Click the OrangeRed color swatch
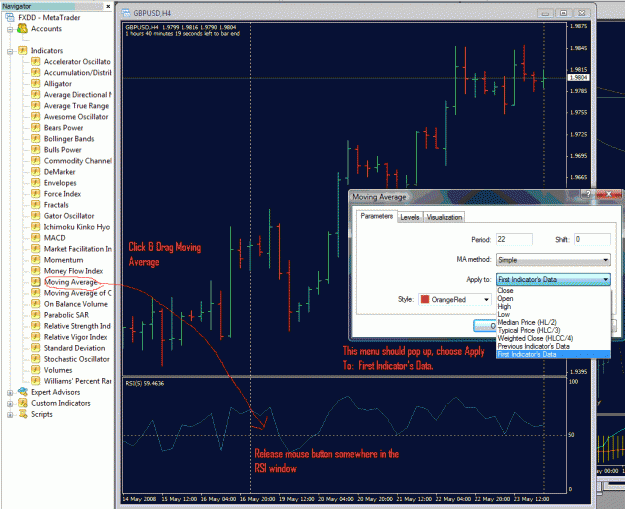The image size is (625, 509). pyautogui.click(x=425, y=299)
